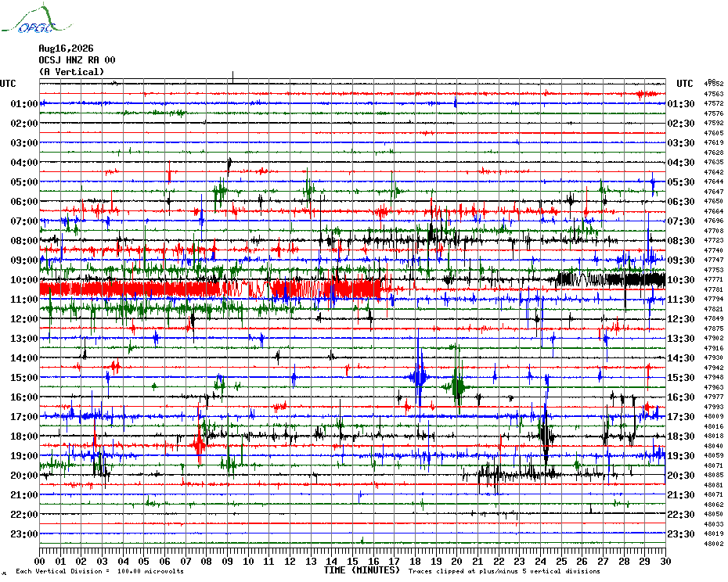This screenshot has height=582, width=728.
Task: Click the Traces clipped footnote text
Action: [504, 571]
